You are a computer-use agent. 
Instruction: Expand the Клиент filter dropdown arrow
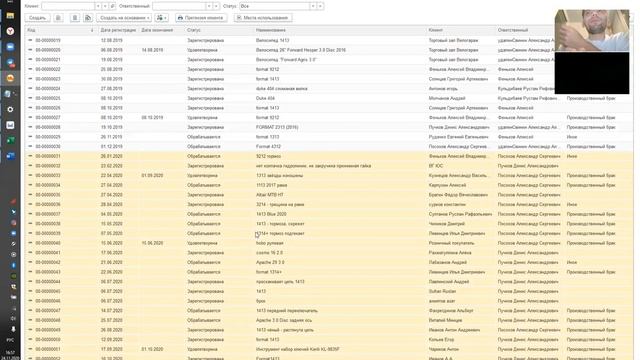(x=98, y=6)
